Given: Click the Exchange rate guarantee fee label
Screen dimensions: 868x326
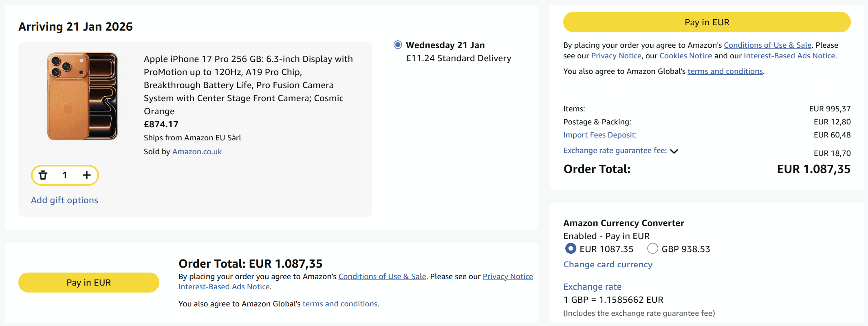Looking at the screenshot, I should [615, 151].
